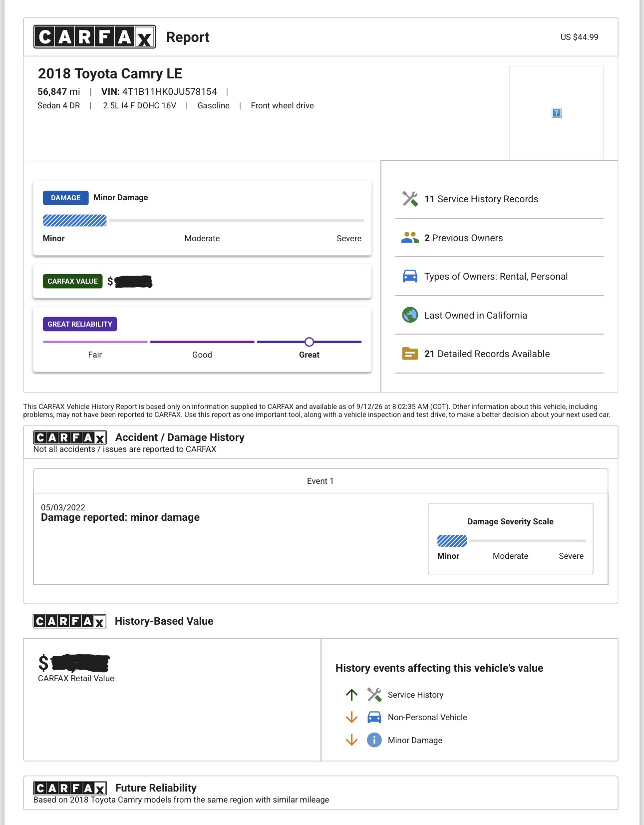The image size is (644, 825).
Task: Click the CARFAX Retail Value label
Action: click(76, 678)
